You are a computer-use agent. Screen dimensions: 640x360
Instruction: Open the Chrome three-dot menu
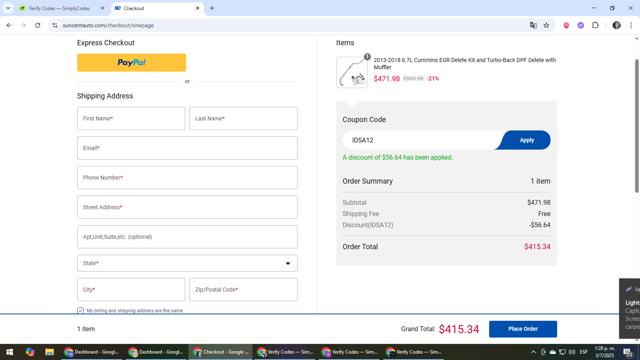coord(631,25)
